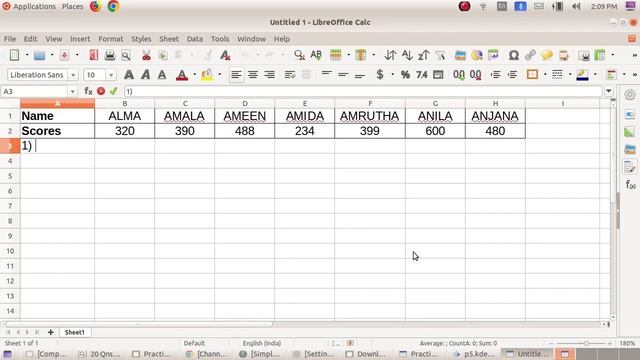Click the Copy icon
This screenshot has height=360, width=640.
(163, 55)
